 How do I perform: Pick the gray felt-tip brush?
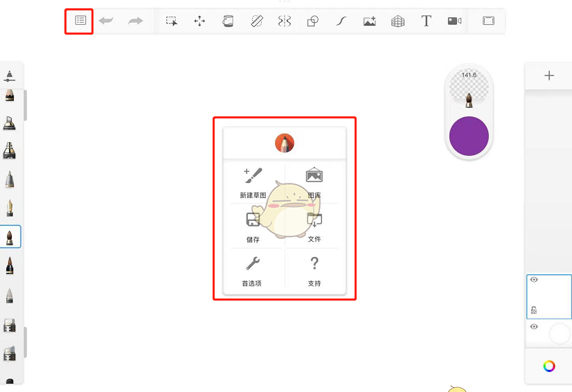10,295
